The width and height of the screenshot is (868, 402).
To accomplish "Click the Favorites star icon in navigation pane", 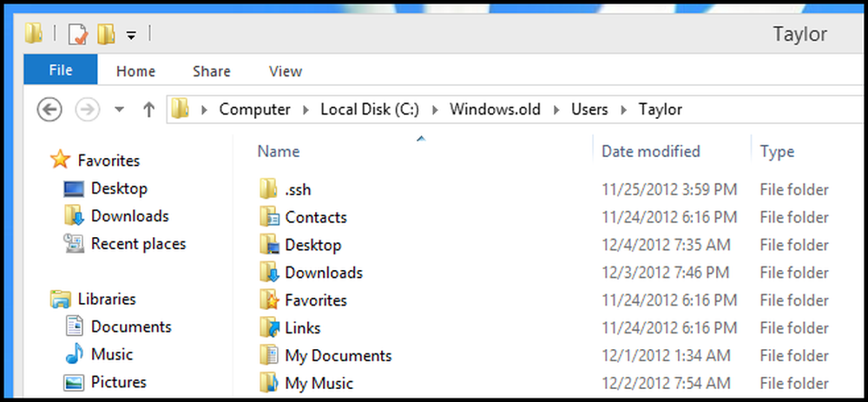I will pos(60,160).
